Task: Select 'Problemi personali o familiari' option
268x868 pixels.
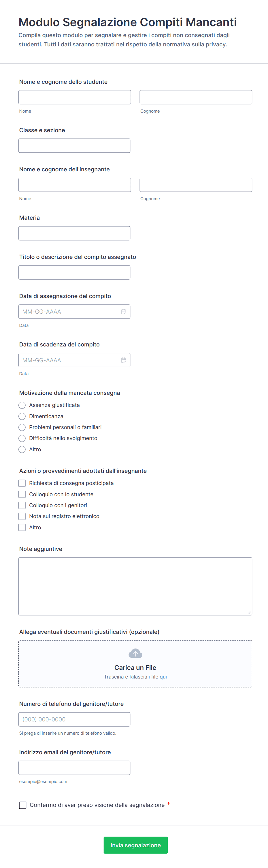Action: pyautogui.click(x=22, y=427)
